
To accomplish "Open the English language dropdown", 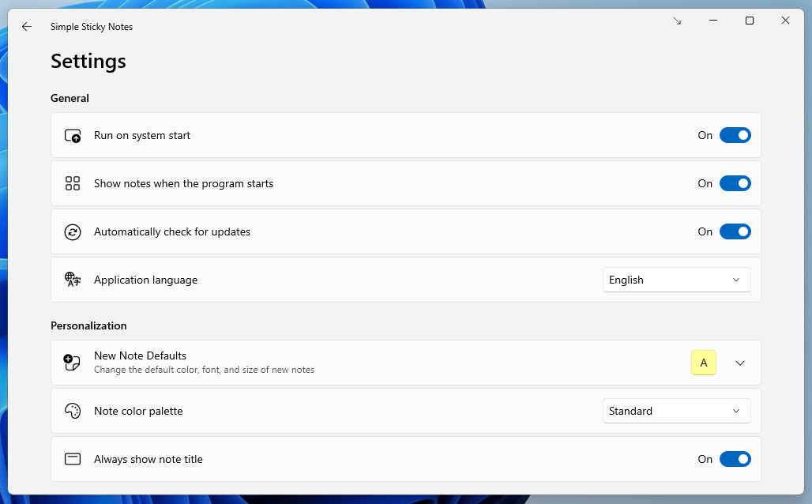I will [x=676, y=280].
